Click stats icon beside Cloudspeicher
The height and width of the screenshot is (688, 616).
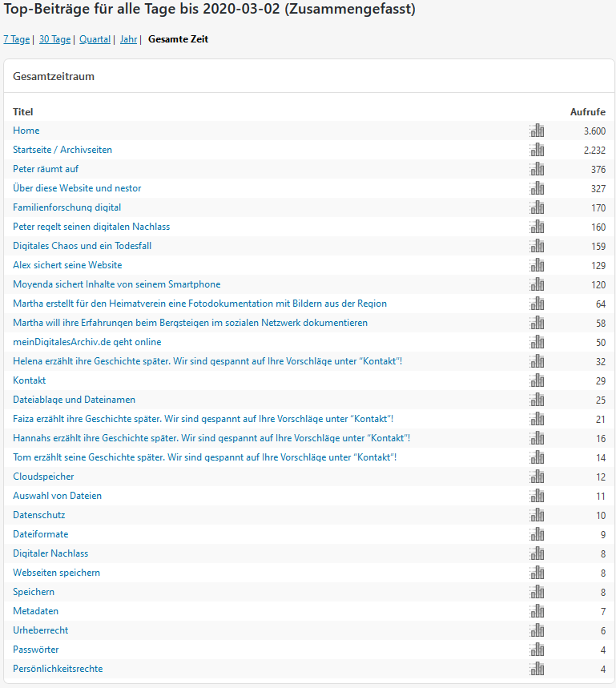point(537,477)
